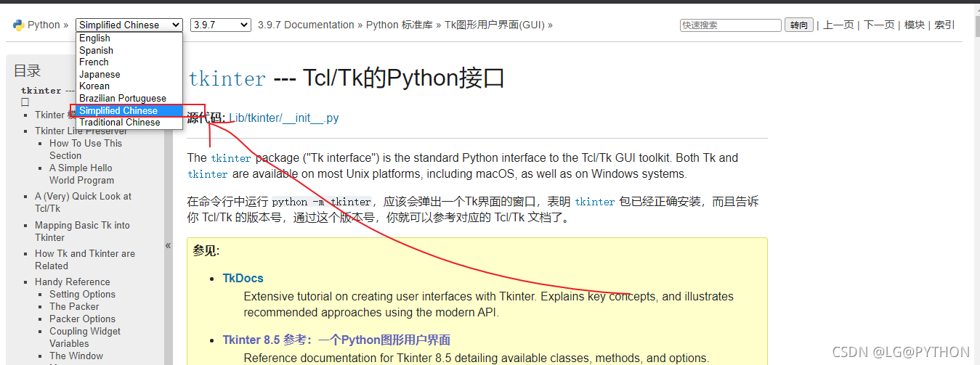Collapse sidebar using « toggle
980x365 pixels.
[x=169, y=245]
